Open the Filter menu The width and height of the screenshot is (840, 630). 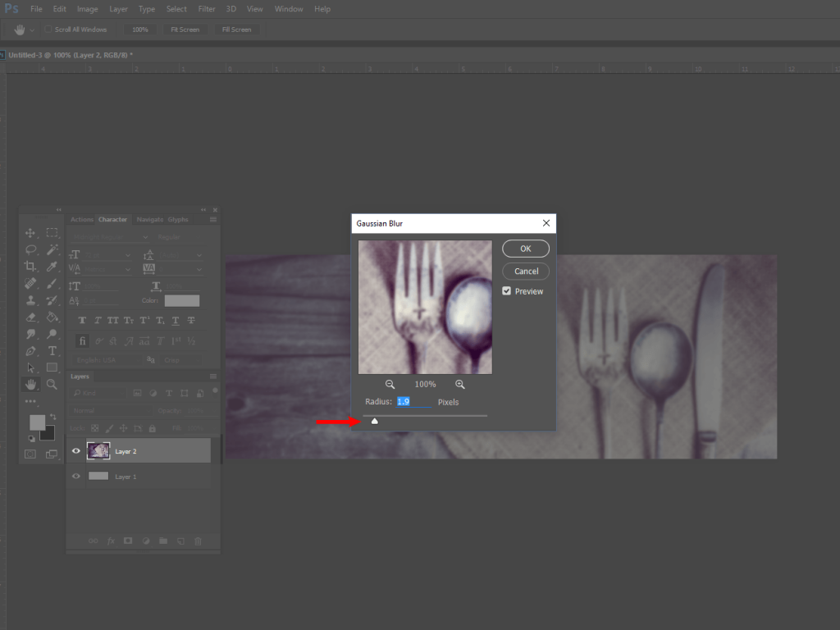click(x=206, y=9)
